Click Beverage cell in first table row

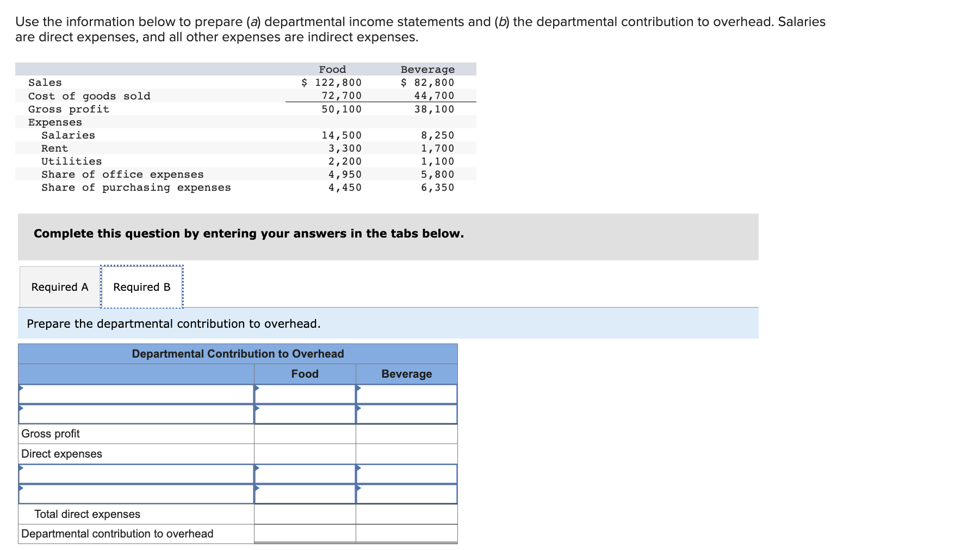(x=407, y=394)
